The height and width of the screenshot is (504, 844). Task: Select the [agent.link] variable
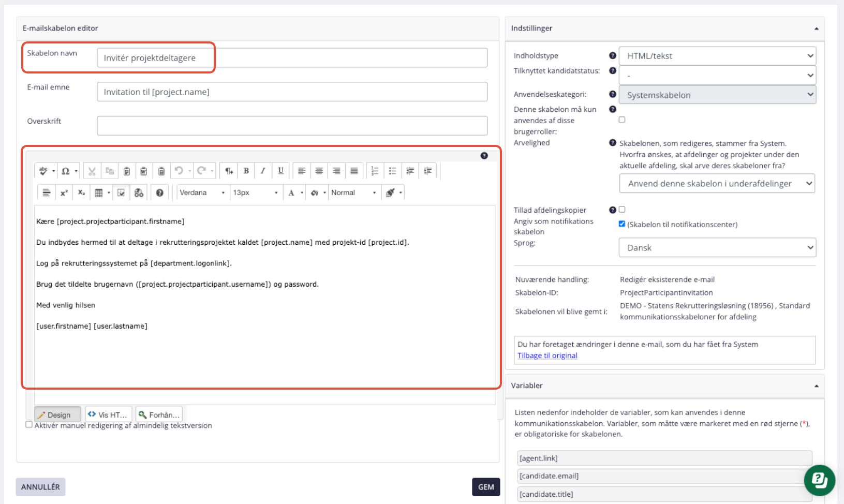(664, 458)
